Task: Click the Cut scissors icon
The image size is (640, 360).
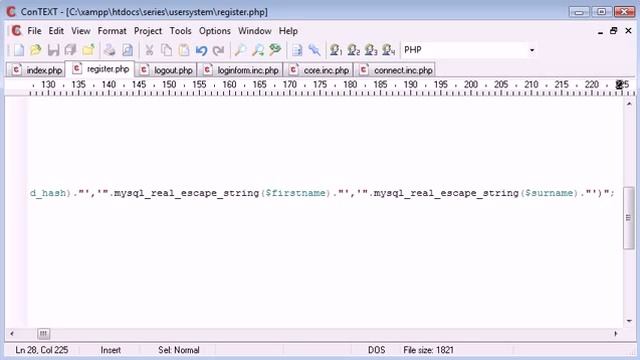Action: [149, 50]
